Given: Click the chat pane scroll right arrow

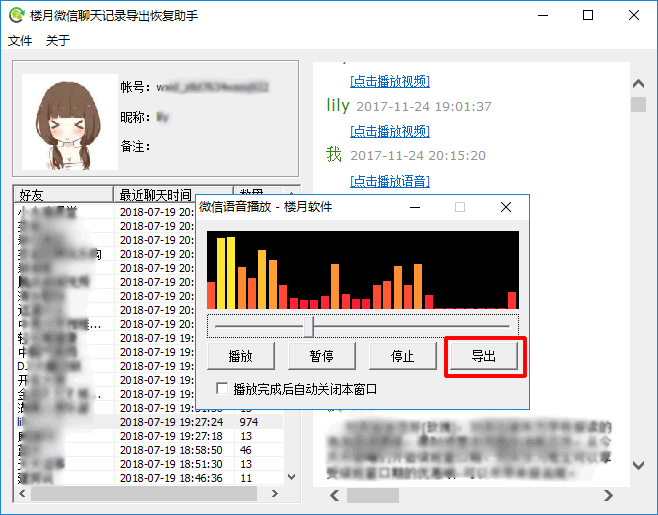Looking at the screenshot, I should tap(608, 496).
